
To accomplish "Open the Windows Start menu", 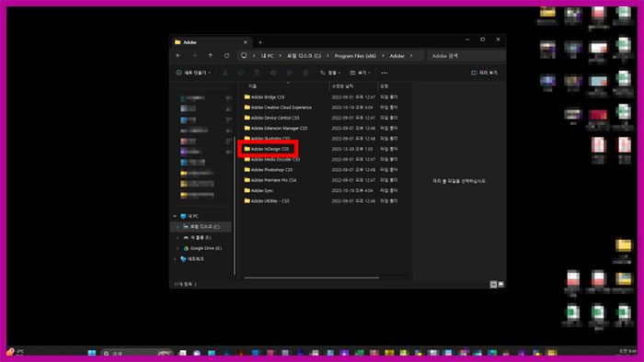I will tap(92, 353).
